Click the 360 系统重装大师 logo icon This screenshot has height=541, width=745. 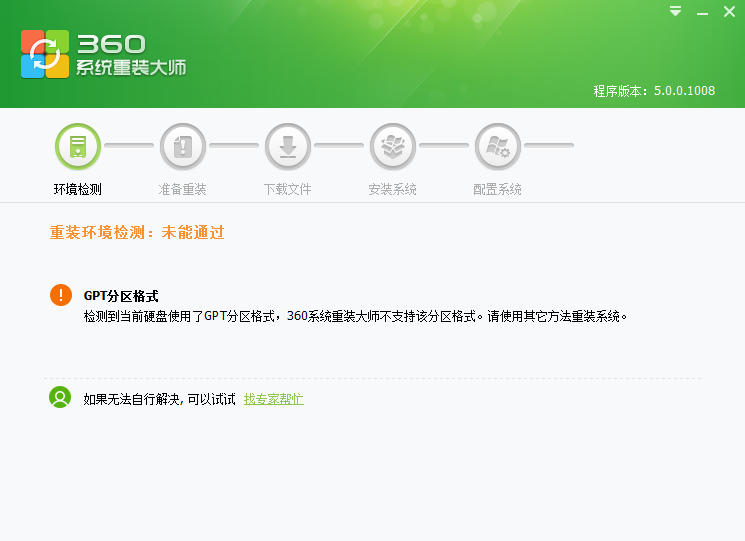(x=45, y=54)
